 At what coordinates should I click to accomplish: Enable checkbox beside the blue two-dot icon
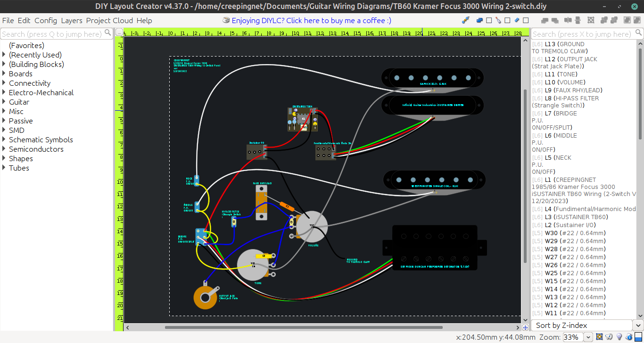[526, 20]
